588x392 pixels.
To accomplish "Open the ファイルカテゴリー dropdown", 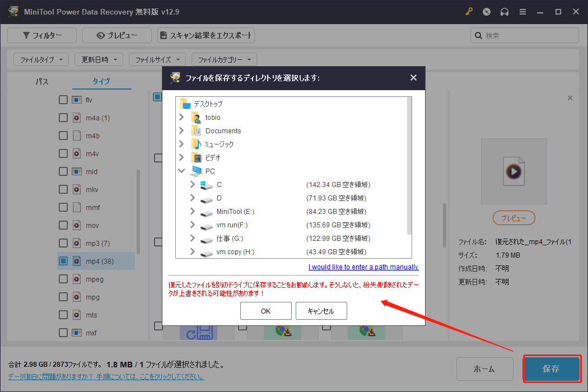I will point(224,59).
